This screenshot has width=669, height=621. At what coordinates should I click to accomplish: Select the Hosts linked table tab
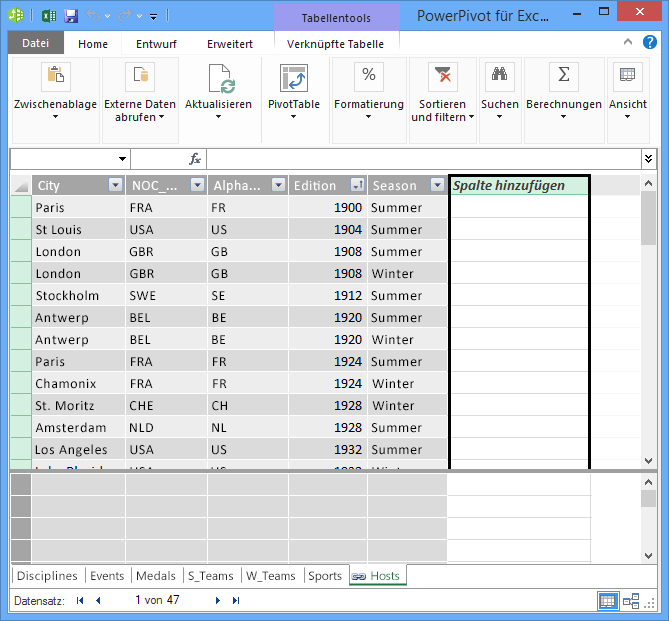(378, 576)
